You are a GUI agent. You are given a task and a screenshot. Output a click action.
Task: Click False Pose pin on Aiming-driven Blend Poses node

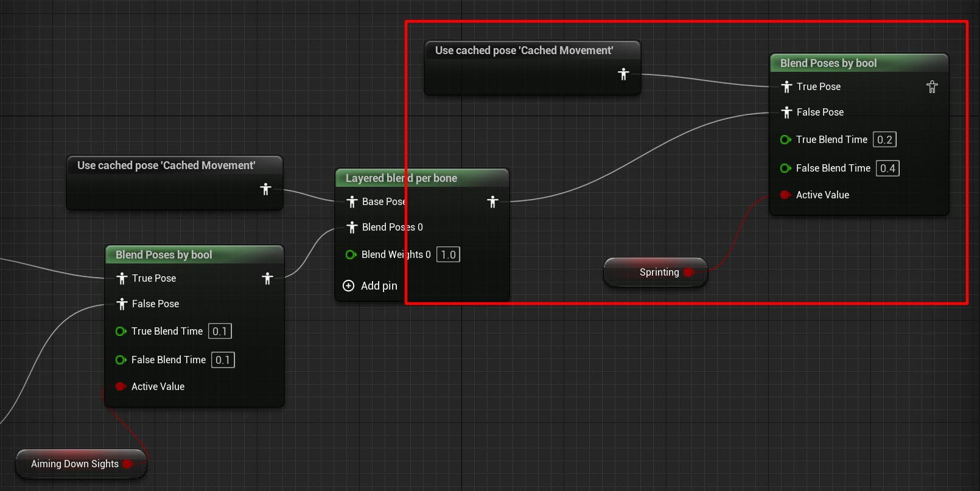point(122,304)
